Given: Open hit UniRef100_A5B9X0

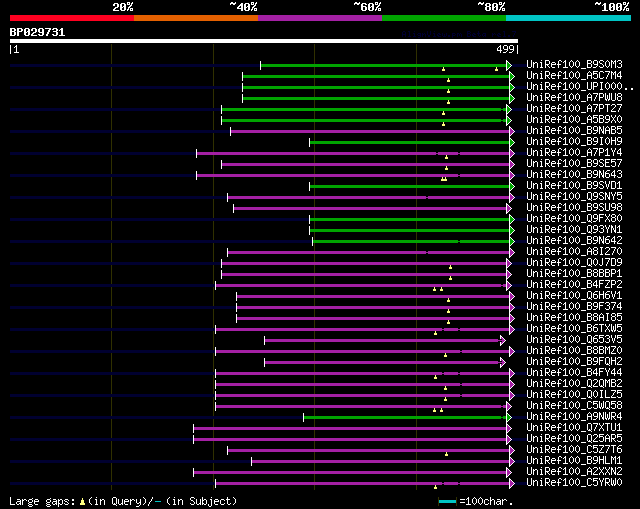Looking at the screenshot, I should pyautogui.click(x=574, y=119).
